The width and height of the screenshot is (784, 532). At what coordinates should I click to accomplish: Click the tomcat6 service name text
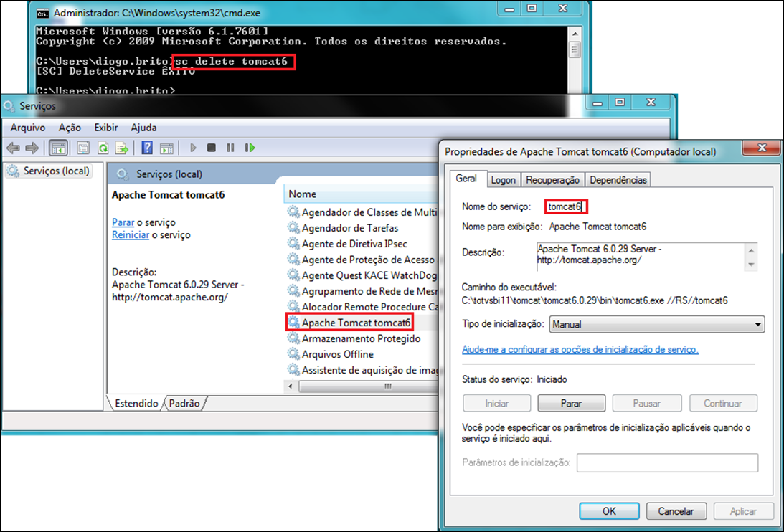point(565,206)
